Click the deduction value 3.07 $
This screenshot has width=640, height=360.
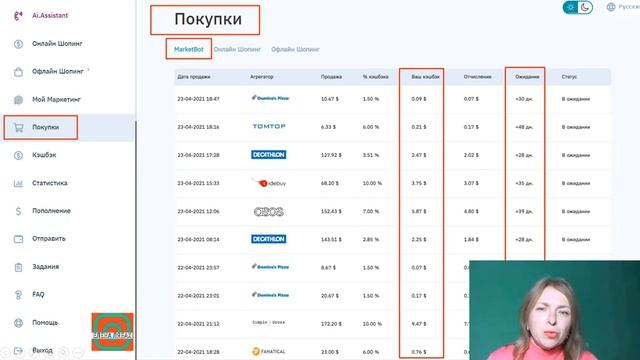point(471,183)
